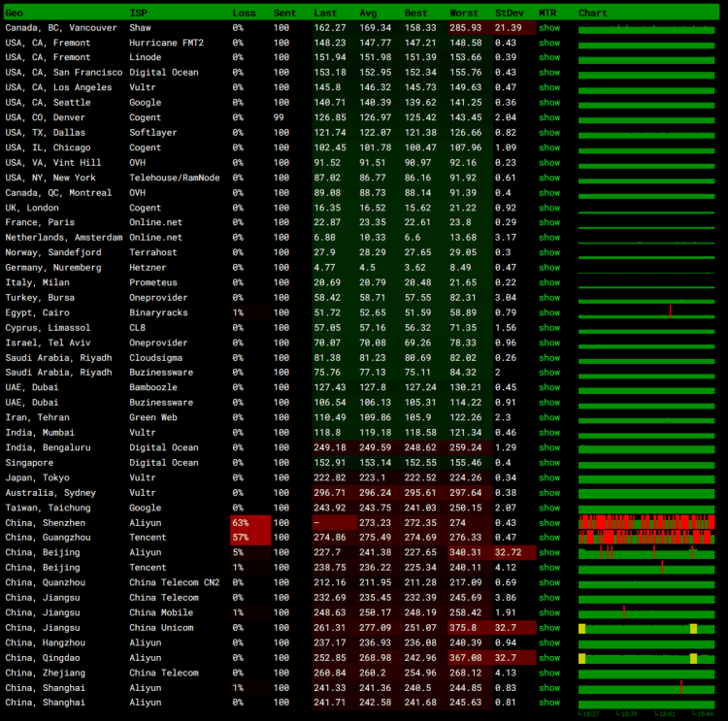Open show link for Egypt, Cairo Binaryracks
The image size is (728, 721).
(x=549, y=312)
